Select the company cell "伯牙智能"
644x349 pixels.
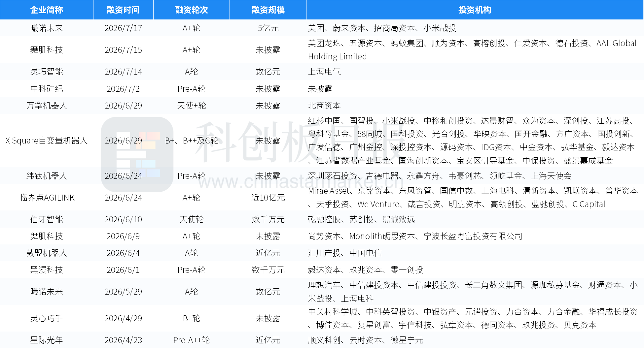[47, 219]
